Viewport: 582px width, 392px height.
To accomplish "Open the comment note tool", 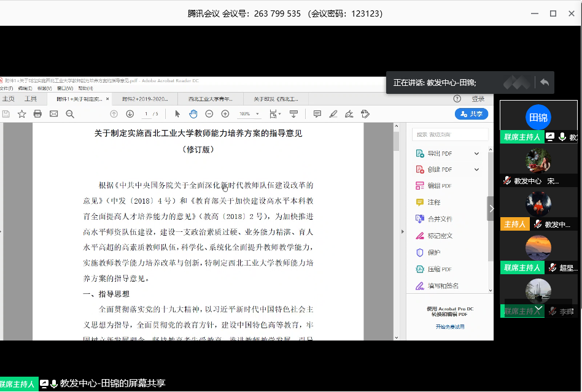I will (x=317, y=114).
